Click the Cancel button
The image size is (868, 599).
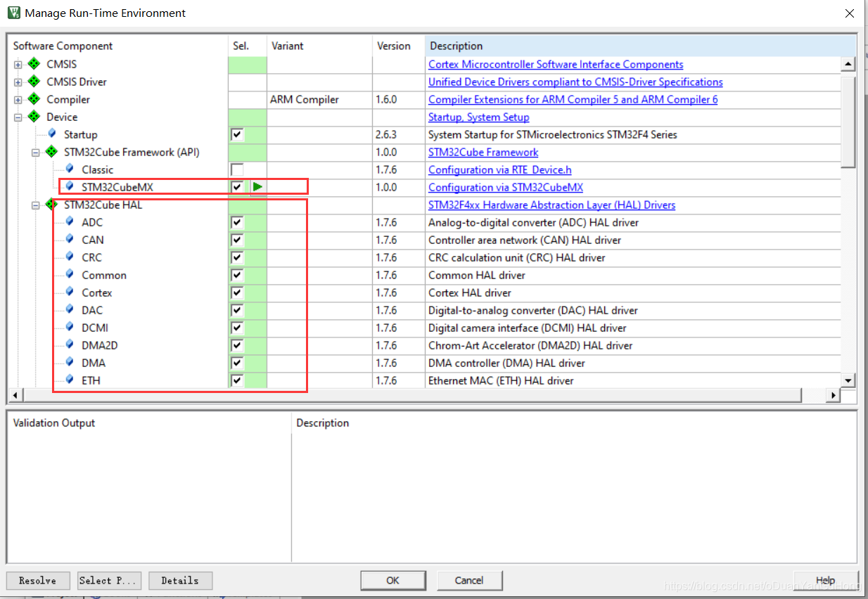coord(469,580)
